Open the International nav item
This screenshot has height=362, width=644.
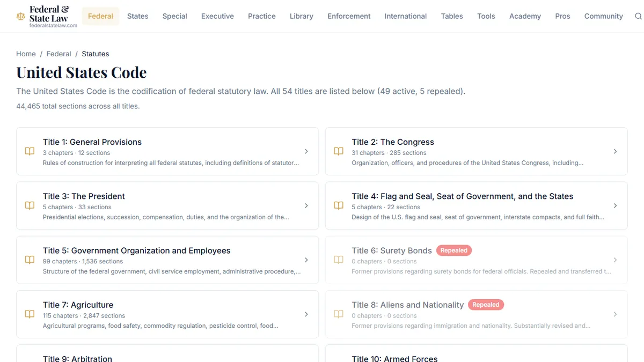(x=406, y=16)
